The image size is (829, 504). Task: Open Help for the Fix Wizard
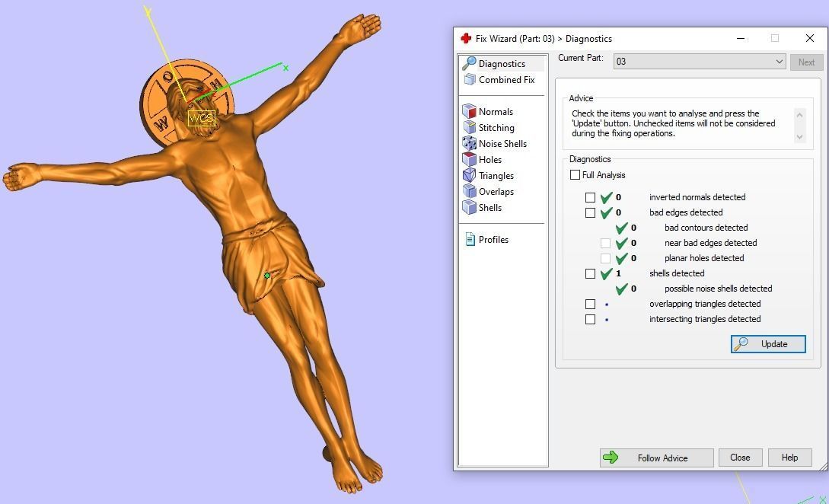point(790,458)
